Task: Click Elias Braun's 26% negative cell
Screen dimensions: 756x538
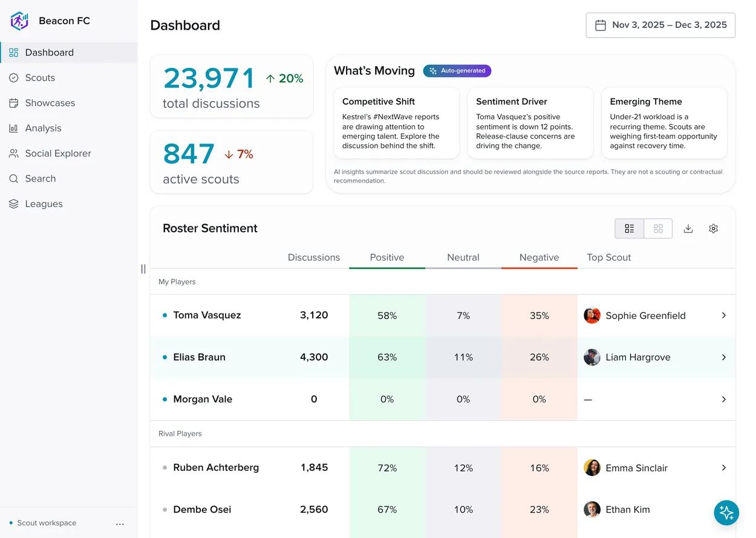Action: click(539, 357)
